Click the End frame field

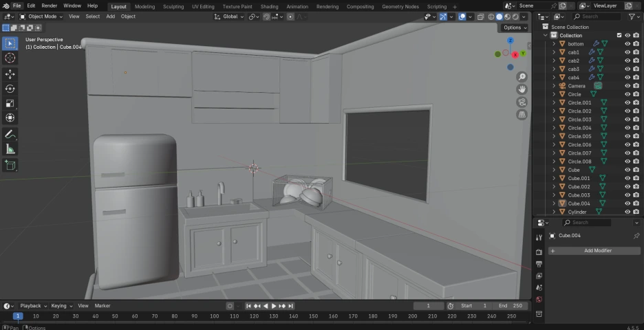tap(512, 306)
